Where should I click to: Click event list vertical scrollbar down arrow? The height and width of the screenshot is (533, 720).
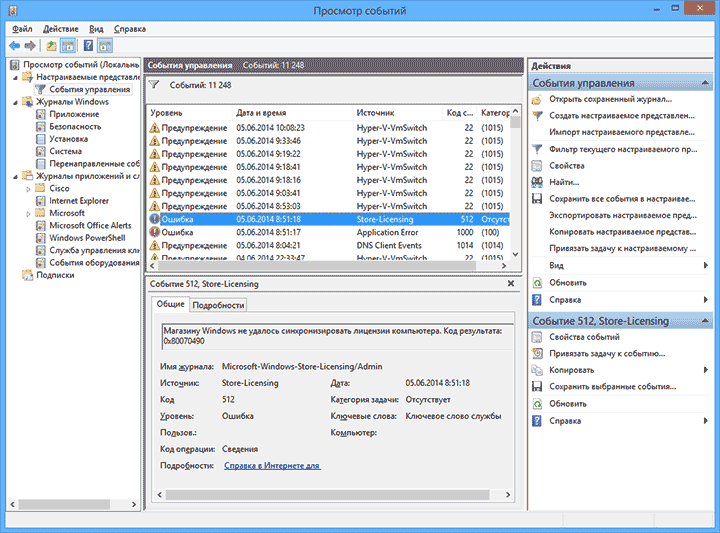pos(516,254)
